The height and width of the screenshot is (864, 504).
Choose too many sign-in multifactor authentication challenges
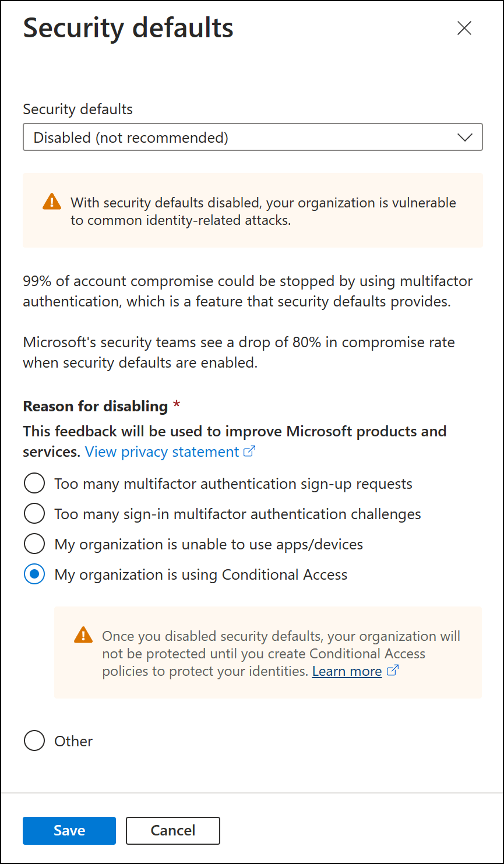(34, 513)
